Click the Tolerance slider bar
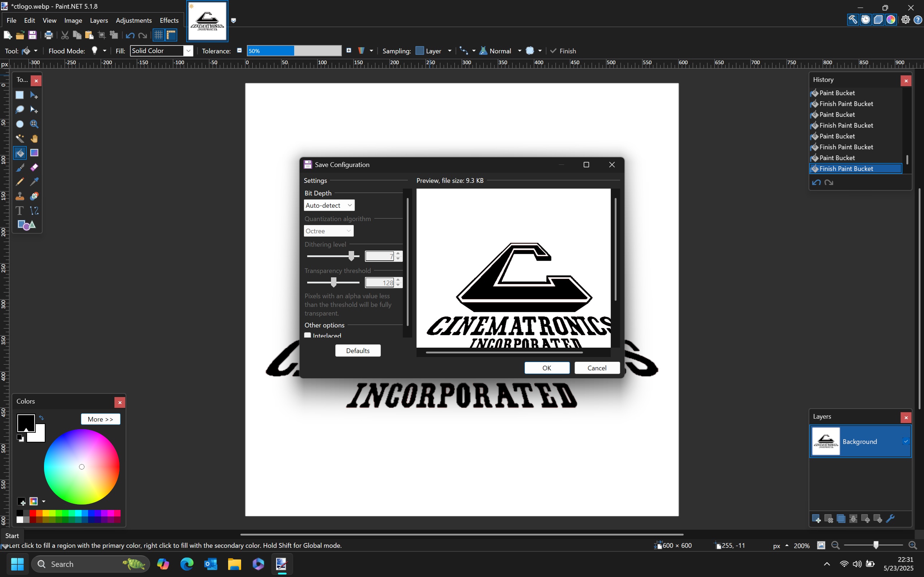 (294, 51)
